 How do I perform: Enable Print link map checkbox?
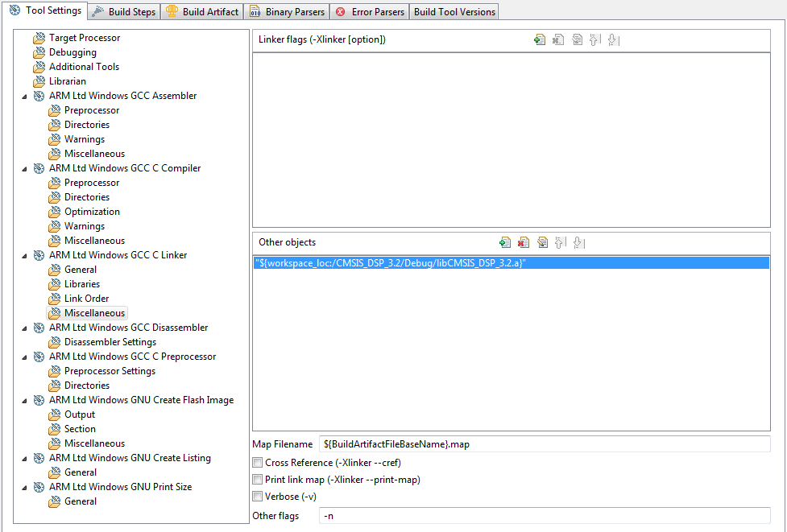[x=258, y=480]
